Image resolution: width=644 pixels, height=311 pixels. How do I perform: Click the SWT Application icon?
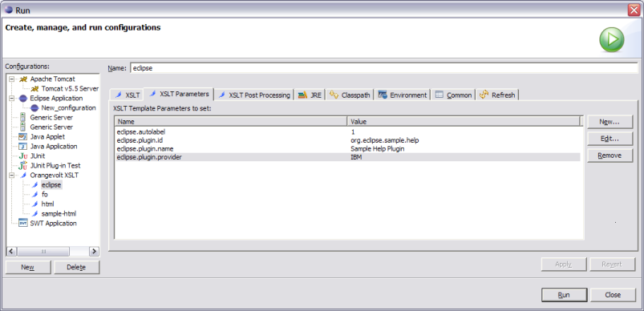(23, 224)
